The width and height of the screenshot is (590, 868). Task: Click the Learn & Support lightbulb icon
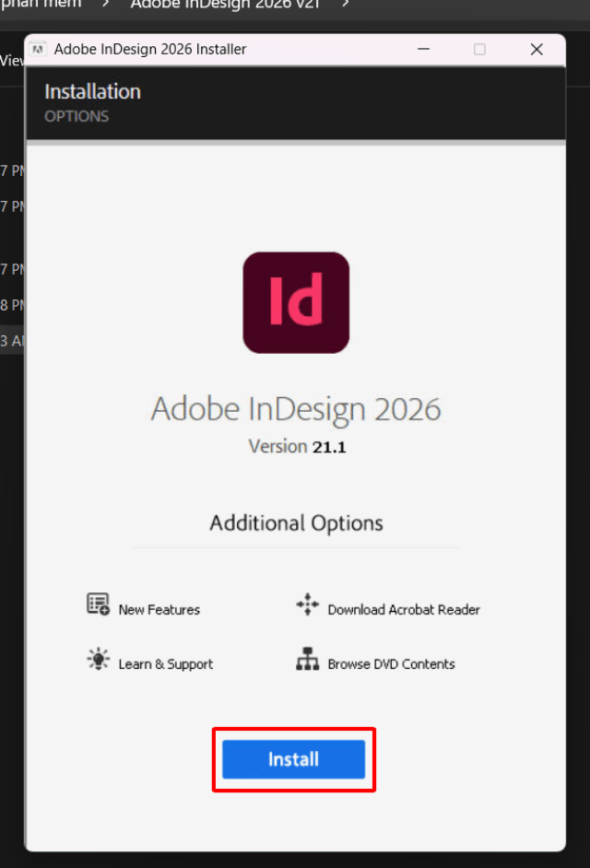(x=98, y=659)
